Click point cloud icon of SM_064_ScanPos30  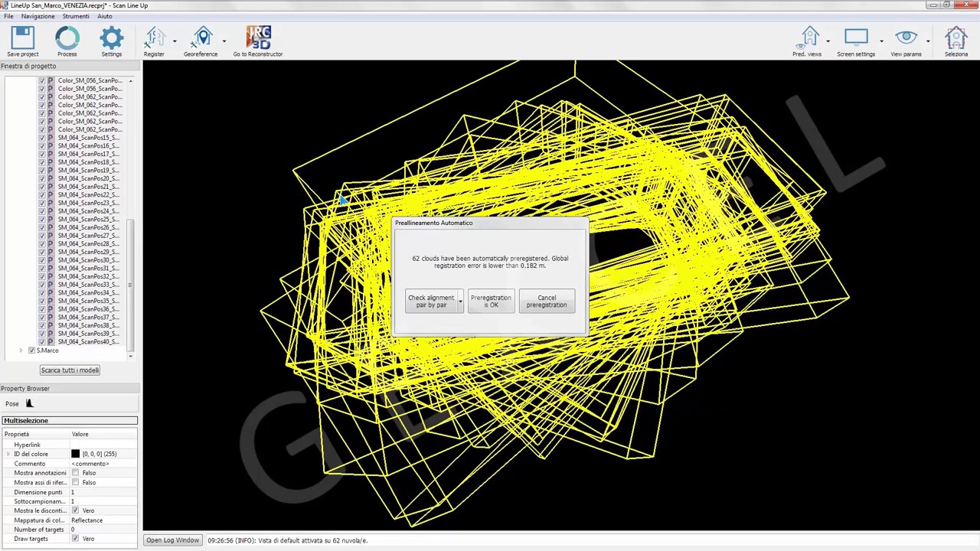click(51, 260)
